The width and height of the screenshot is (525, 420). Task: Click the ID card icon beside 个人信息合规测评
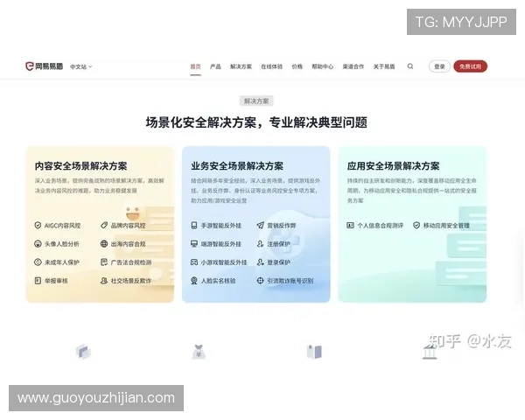[350, 225]
